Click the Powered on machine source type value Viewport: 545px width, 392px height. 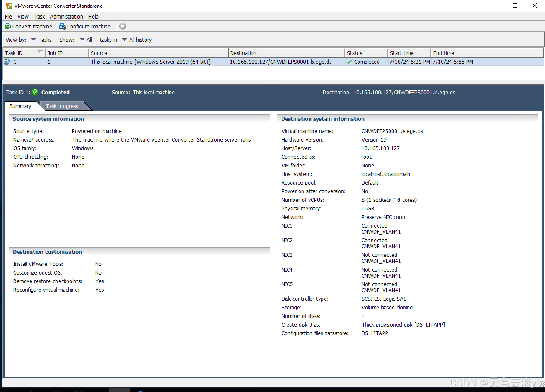(x=97, y=131)
